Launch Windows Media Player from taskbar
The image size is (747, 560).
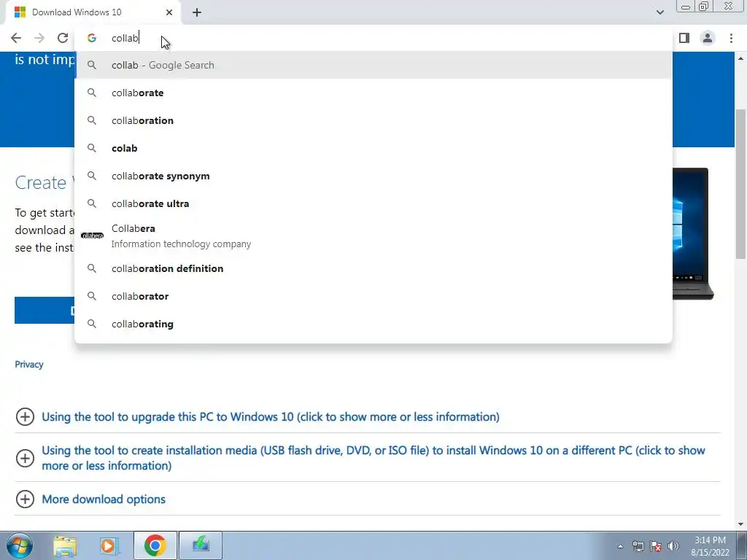[x=109, y=546]
